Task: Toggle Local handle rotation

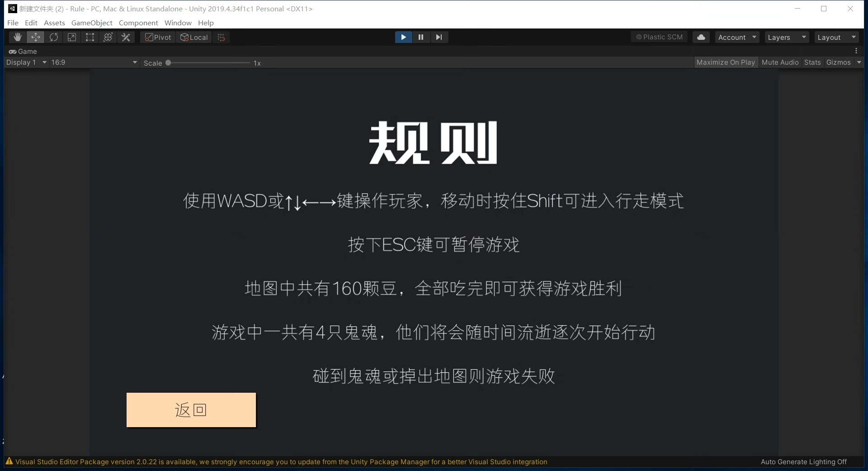Action: pyautogui.click(x=194, y=37)
